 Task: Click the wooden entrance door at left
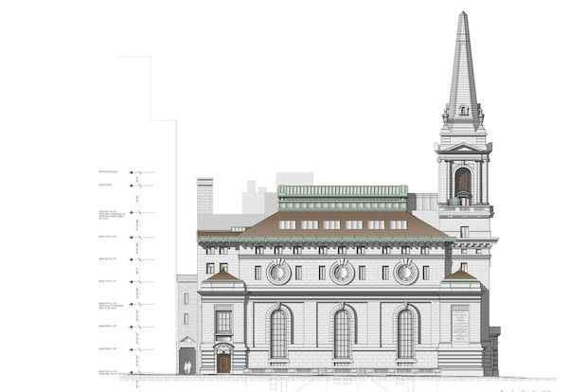[x=223, y=363]
